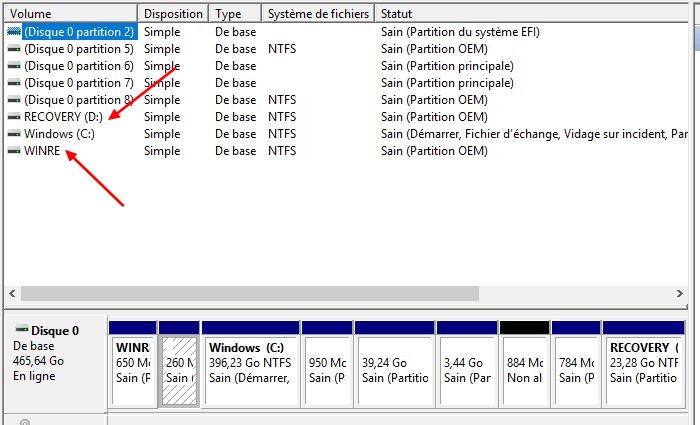Image resolution: width=700 pixels, height=425 pixels.
Task: Click the drive icon for Disque 0 partition 7
Action: (14, 83)
